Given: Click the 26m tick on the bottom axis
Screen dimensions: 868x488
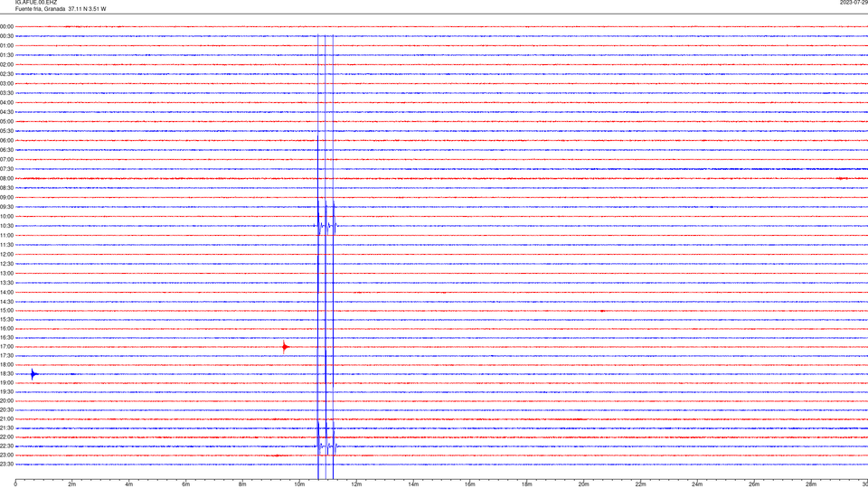Looking at the screenshot, I should pyautogui.click(x=754, y=484).
